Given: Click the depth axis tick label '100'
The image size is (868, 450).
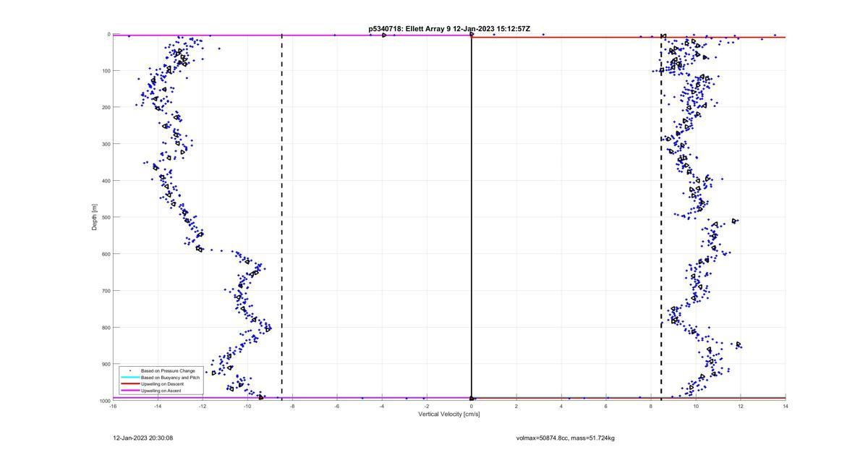Looking at the screenshot, I should 106,71.
